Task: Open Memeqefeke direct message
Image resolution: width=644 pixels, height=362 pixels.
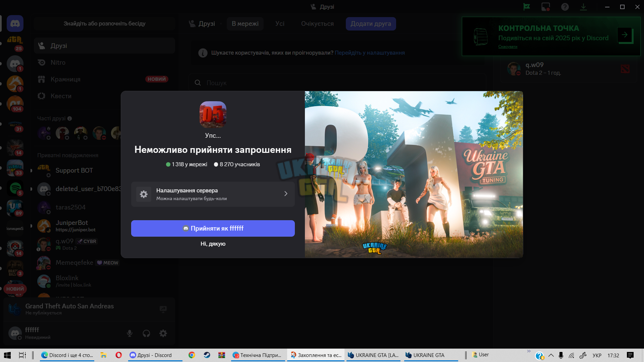Action: point(79,263)
